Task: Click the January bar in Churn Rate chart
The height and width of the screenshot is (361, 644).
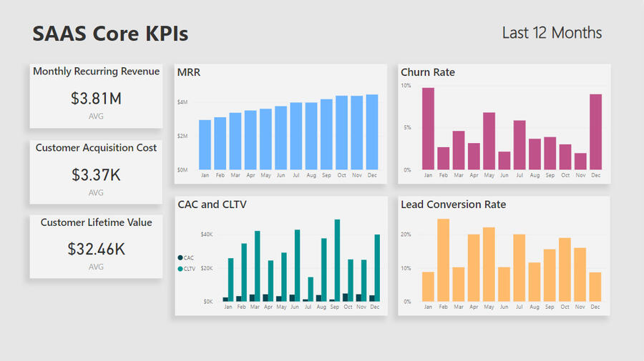Action: 428,129
